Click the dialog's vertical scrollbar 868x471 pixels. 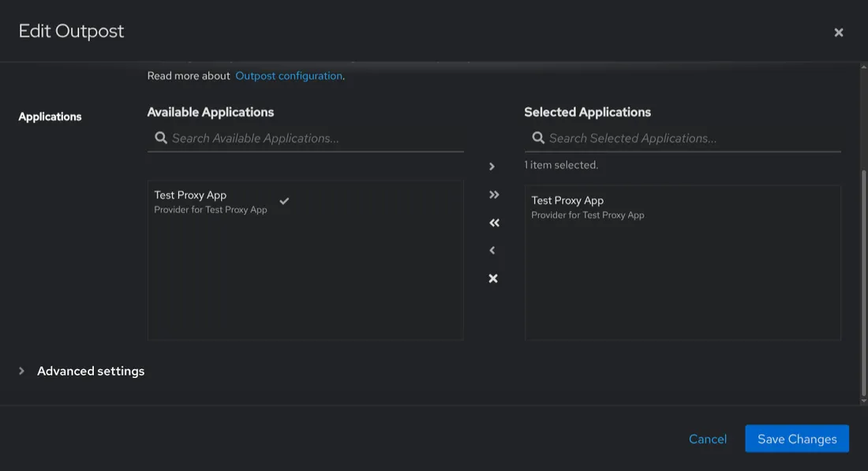click(x=863, y=282)
